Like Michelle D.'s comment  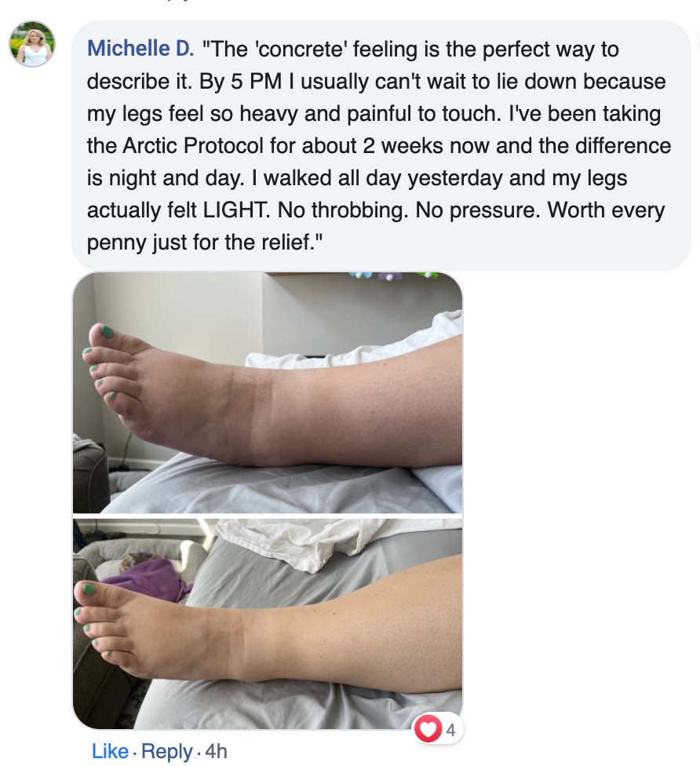point(110,751)
